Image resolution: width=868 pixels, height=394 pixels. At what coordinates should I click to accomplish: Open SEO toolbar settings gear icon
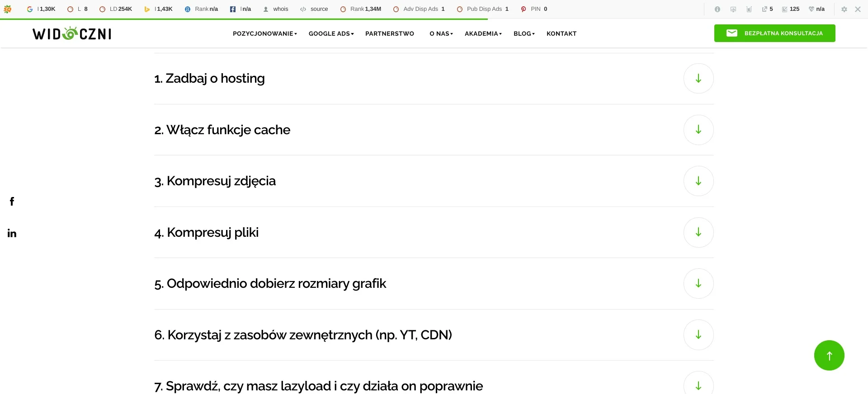click(x=844, y=9)
